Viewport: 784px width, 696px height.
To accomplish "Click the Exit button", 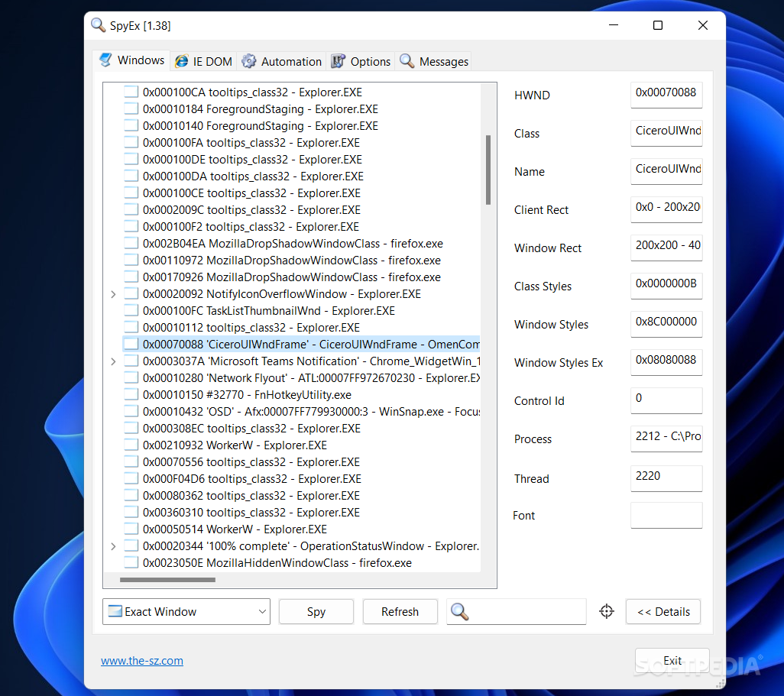I will tap(672, 661).
